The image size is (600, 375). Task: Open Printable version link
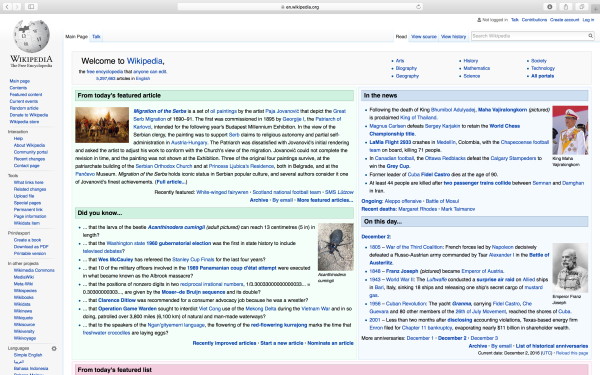tap(30, 253)
